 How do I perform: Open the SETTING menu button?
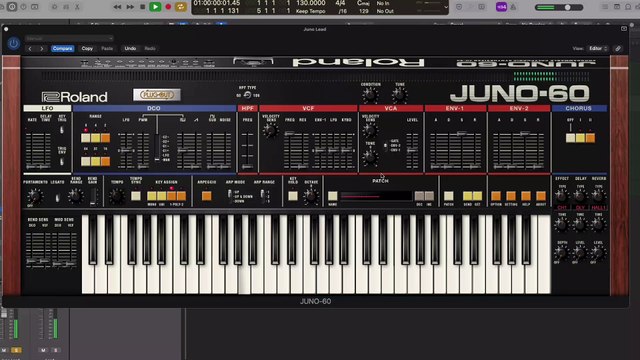pos(511,196)
